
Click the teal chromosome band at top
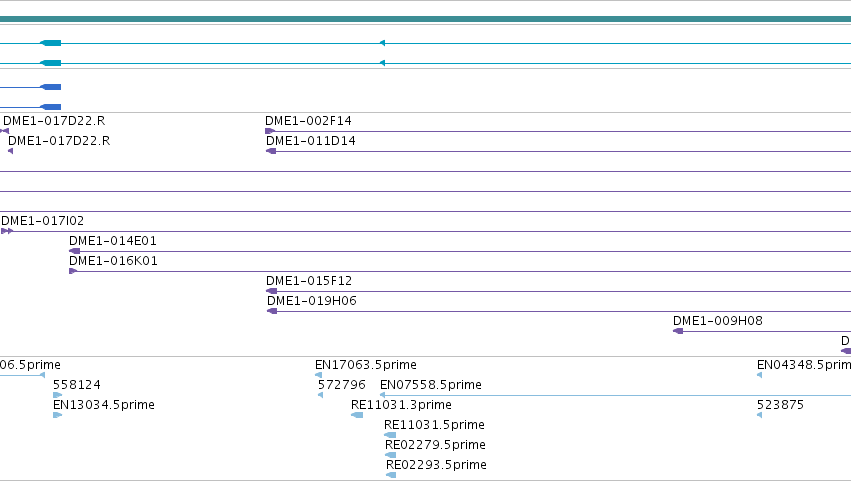point(426,19)
